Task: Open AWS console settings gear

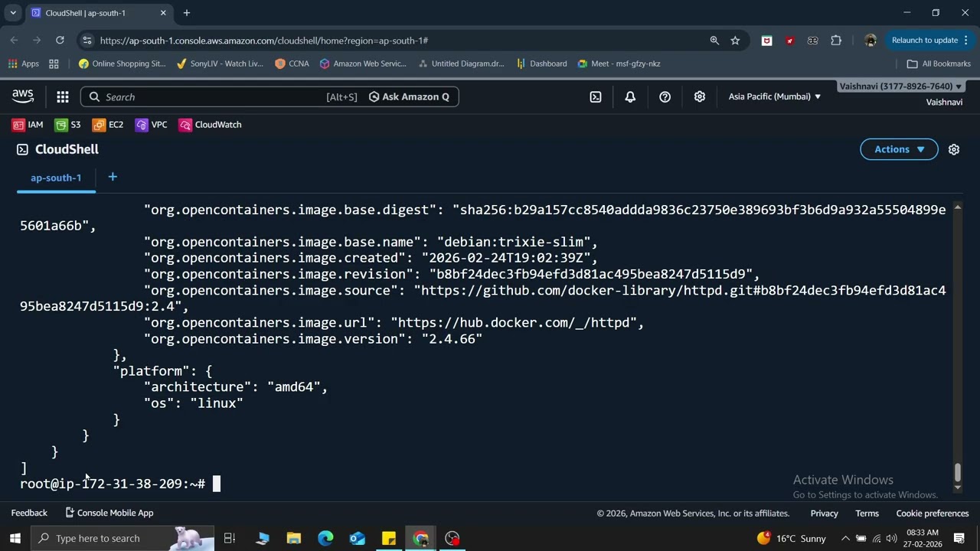Action: (x=700, y=96)
